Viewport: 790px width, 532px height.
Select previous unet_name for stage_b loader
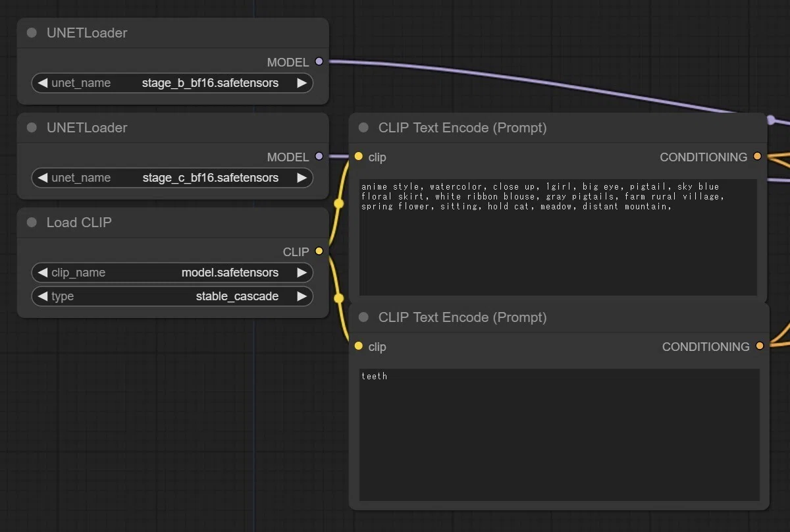[43, 83]
